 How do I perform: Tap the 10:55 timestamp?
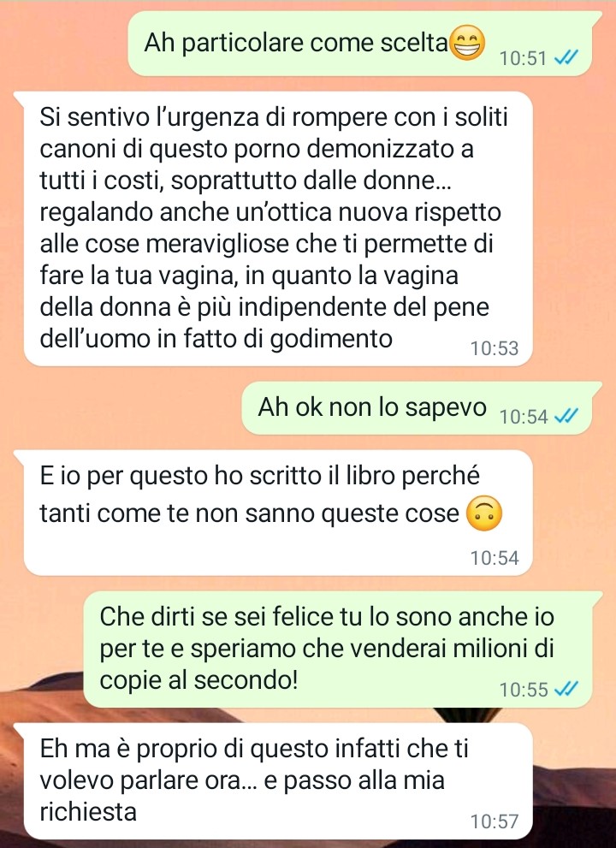(x=524, y=690)
